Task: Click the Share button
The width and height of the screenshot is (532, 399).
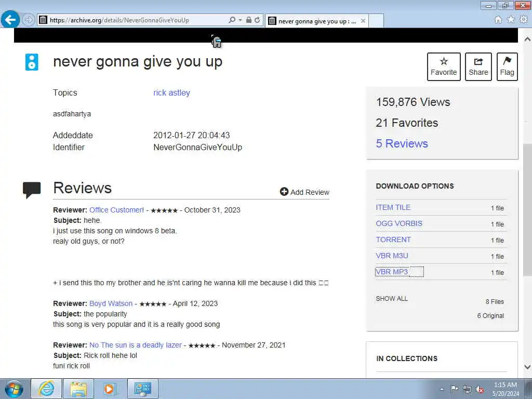Action: (x=478, y=66)
